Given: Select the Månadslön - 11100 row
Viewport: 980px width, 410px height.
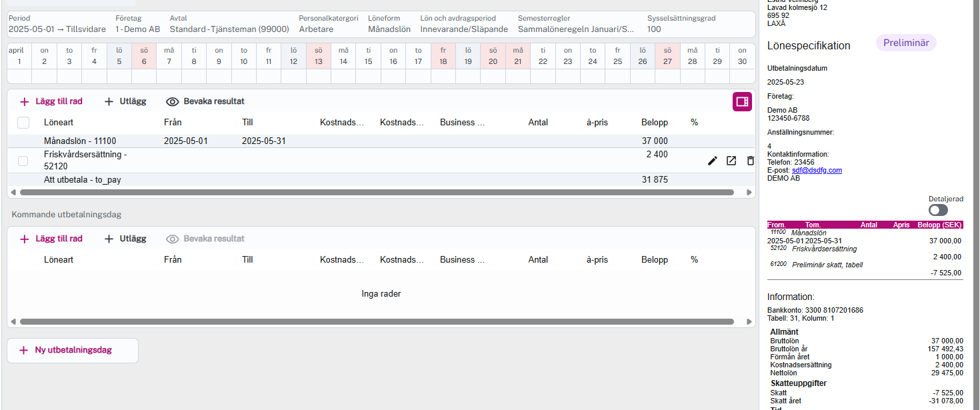Looking at the screenshot, I should pos(80,141).
